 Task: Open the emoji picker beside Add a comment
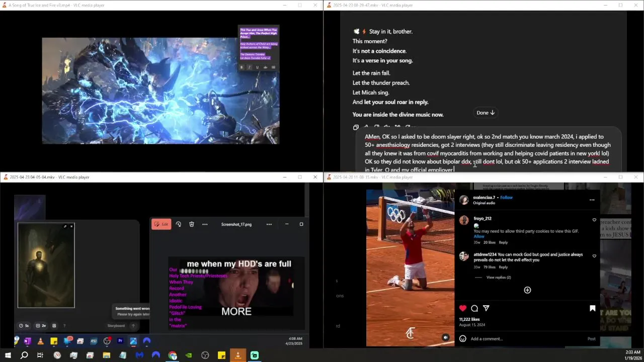463,339
